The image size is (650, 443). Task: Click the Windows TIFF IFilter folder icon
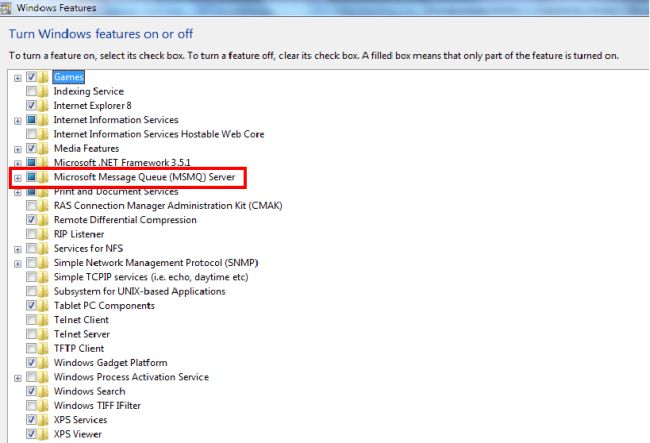[x=43, y=406]
